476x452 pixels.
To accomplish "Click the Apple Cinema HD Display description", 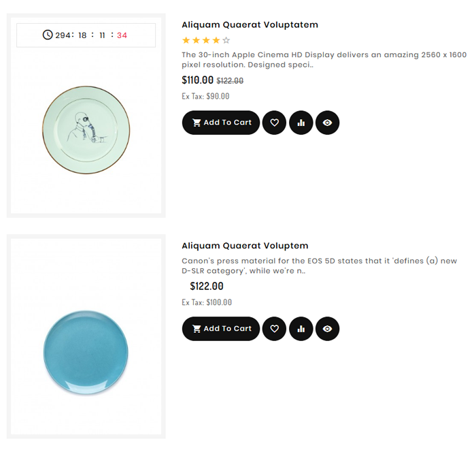I will (323, 60).
